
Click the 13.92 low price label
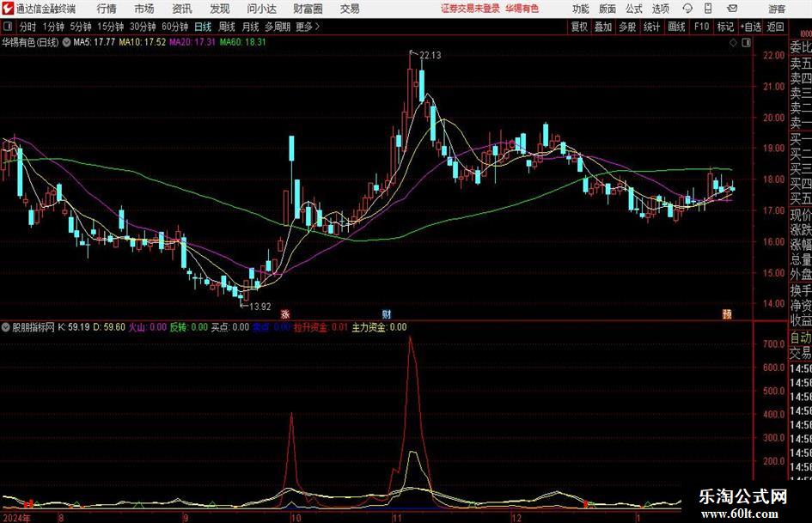tap(260, 307)
